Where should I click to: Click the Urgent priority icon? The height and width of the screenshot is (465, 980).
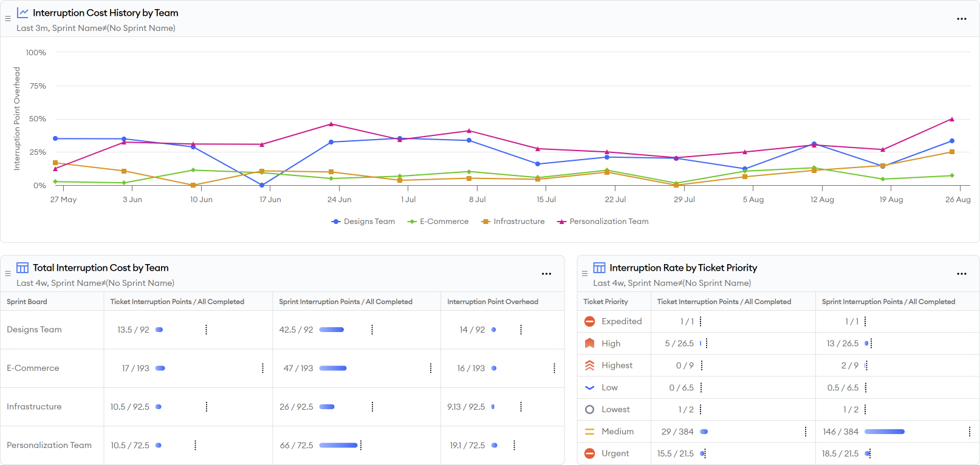589,453
